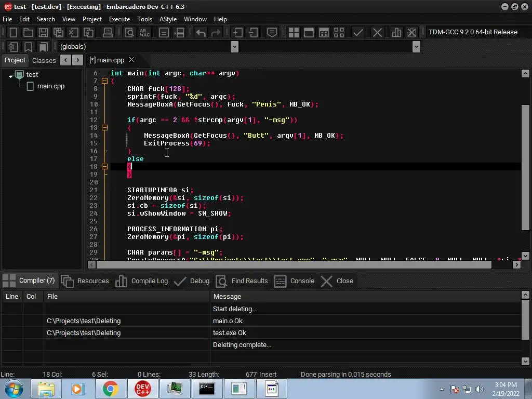The height and width of the screenshot is (399, 532).
Task: Open the Console bottom tab
Action: tap(294, 281)
